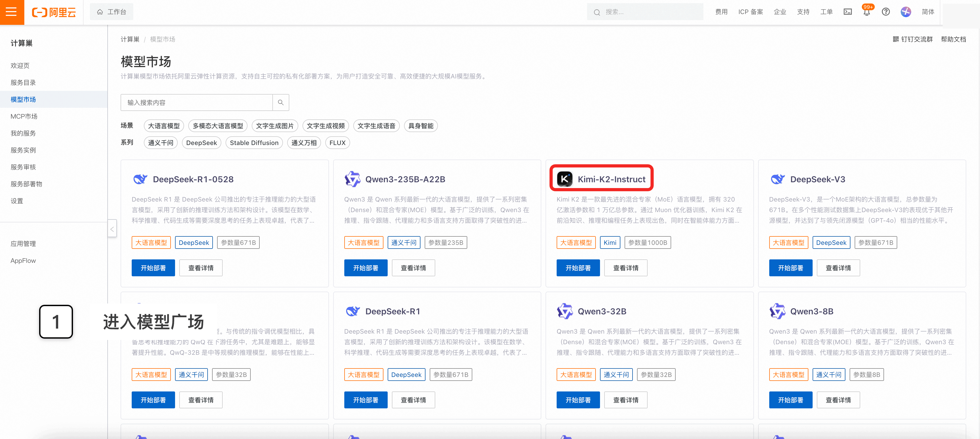This screenshot has width=980, height=439.
Task: Open 欢迎页 in the sidebar
Action: pyautogui.click(x=20, y=66)
